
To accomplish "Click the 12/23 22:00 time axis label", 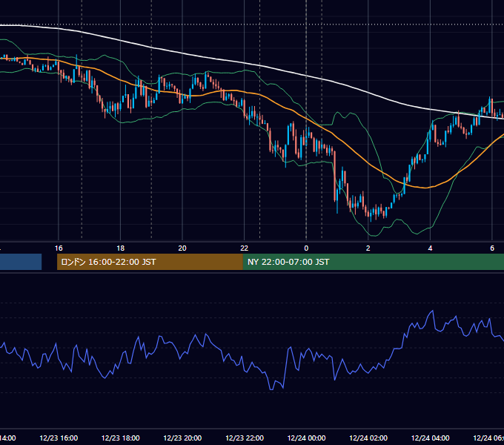I will [245, 438].
